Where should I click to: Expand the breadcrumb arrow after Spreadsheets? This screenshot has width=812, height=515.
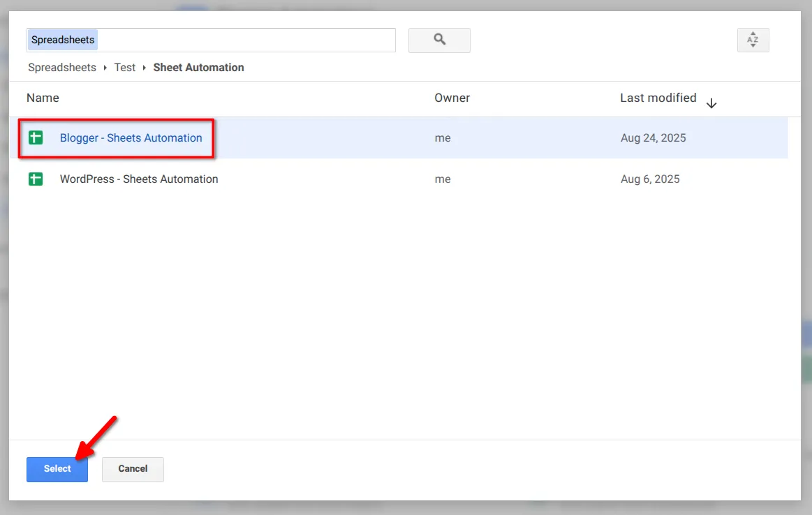tap(105, 67)
